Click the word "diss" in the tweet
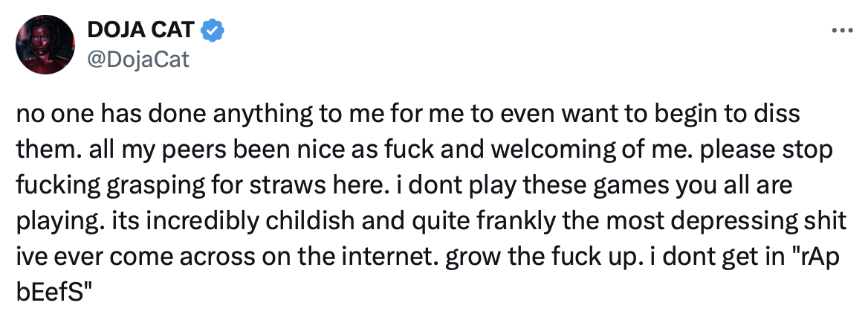 point(780,115)
